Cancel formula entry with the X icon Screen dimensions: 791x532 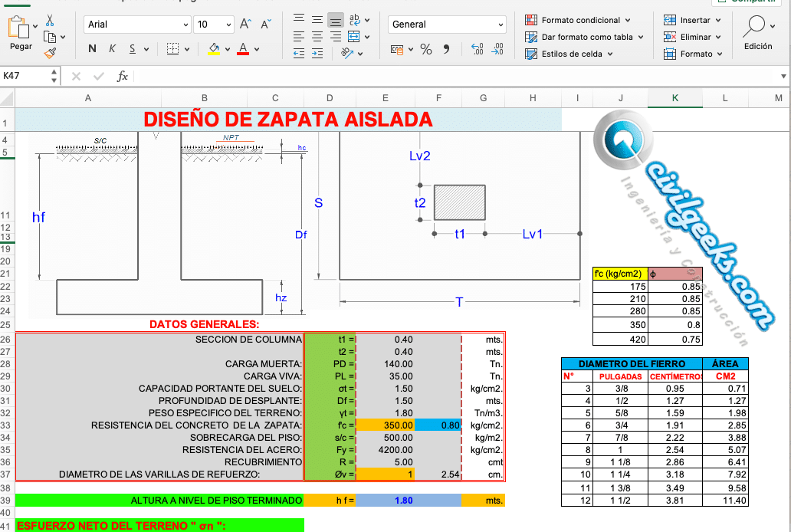76,76
